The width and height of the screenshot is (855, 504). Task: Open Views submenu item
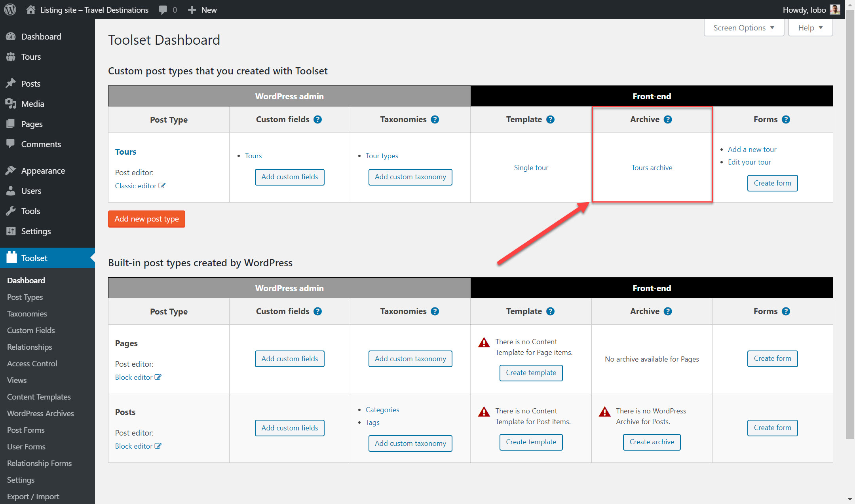17,380
